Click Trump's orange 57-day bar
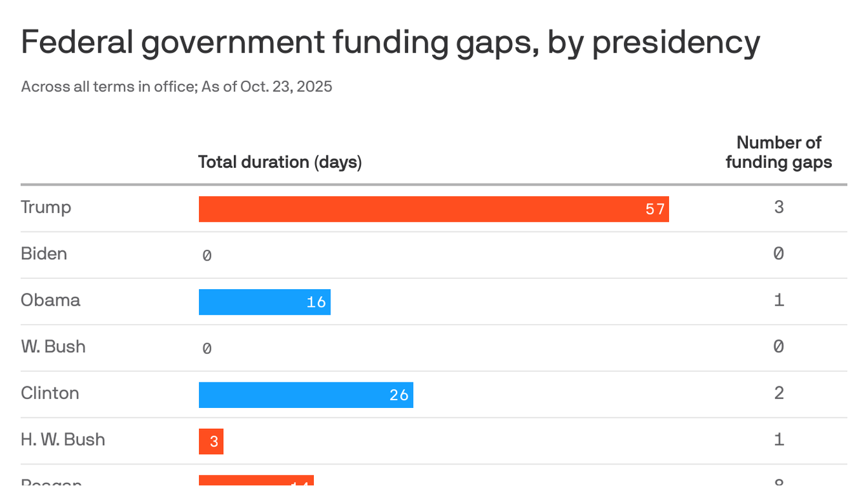Screen dimensions: 868x488 click(433, 209)
